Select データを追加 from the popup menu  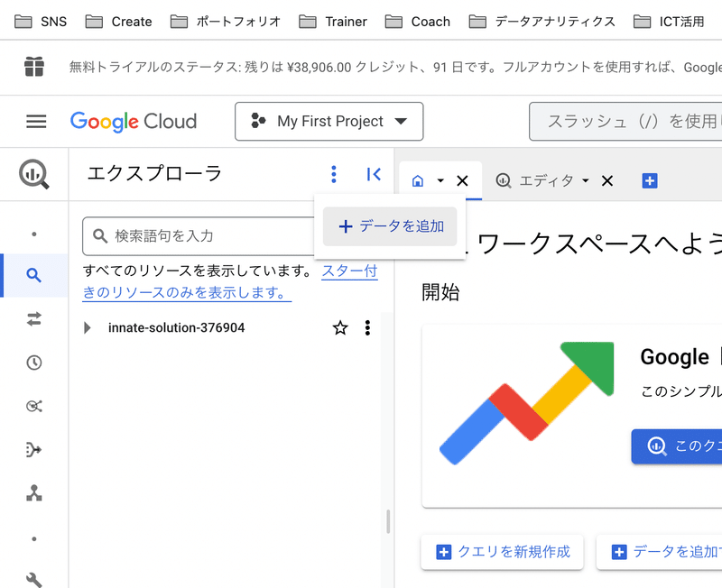(390, 226)
